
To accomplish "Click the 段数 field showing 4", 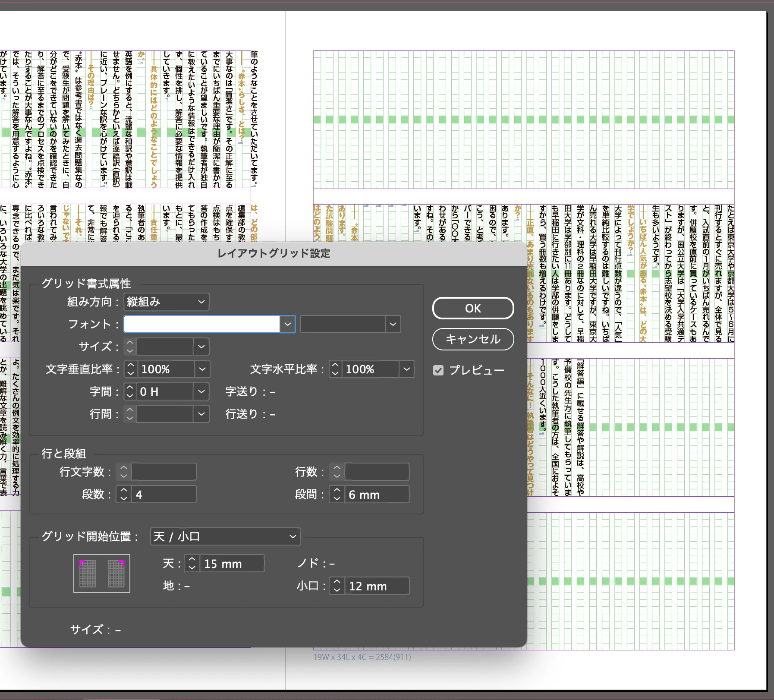I will [x=164, y=494].
